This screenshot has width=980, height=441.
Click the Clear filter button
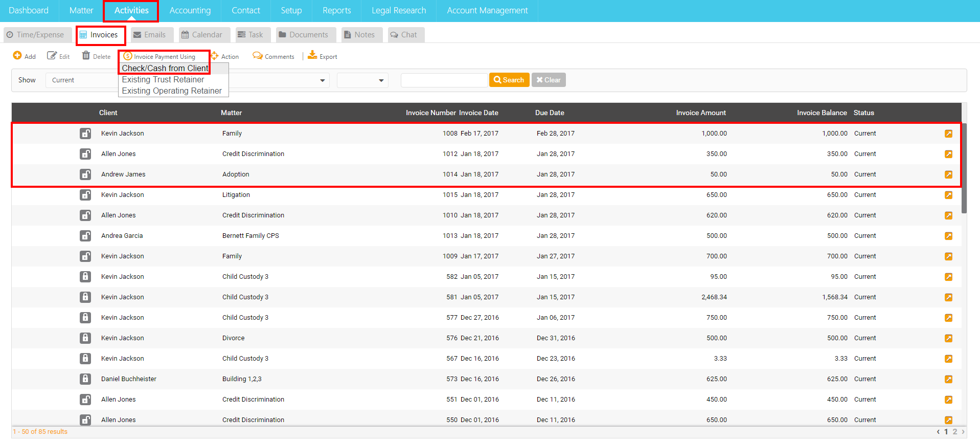[549, 80]
